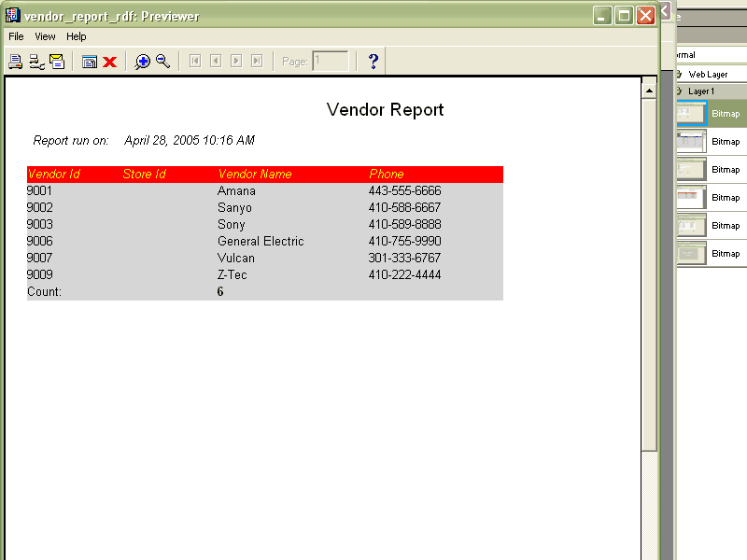
Task: Click the scroll up arrow of the report
Action: tap(649, 90)
